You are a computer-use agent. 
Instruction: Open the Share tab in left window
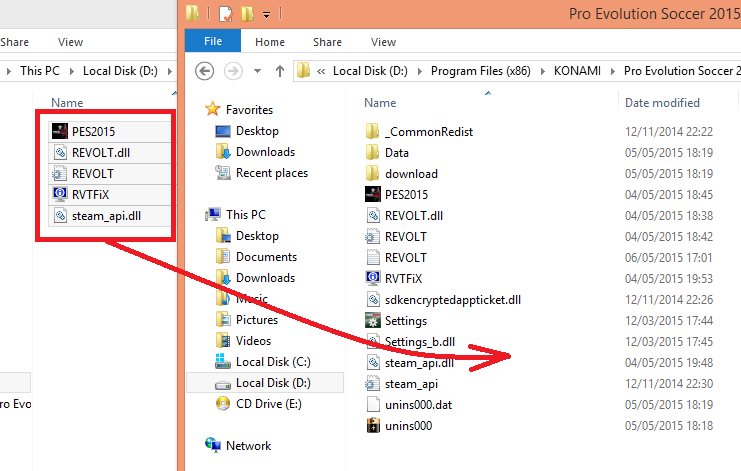[x=14, y=42]
